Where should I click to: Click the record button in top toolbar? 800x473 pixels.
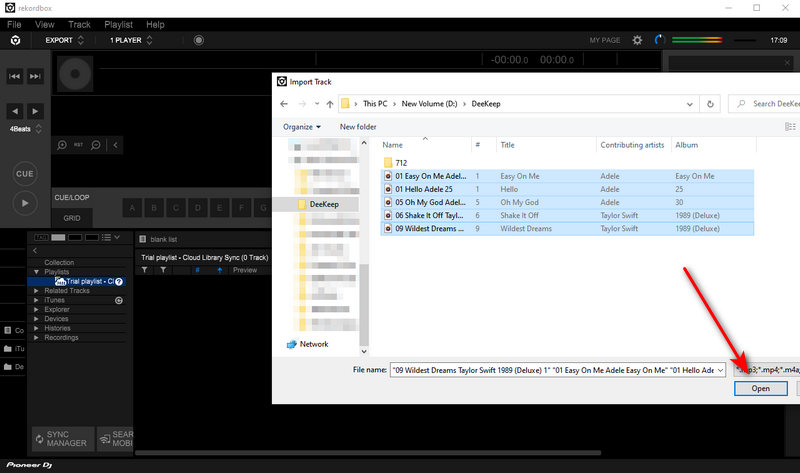tap(198, 40)
